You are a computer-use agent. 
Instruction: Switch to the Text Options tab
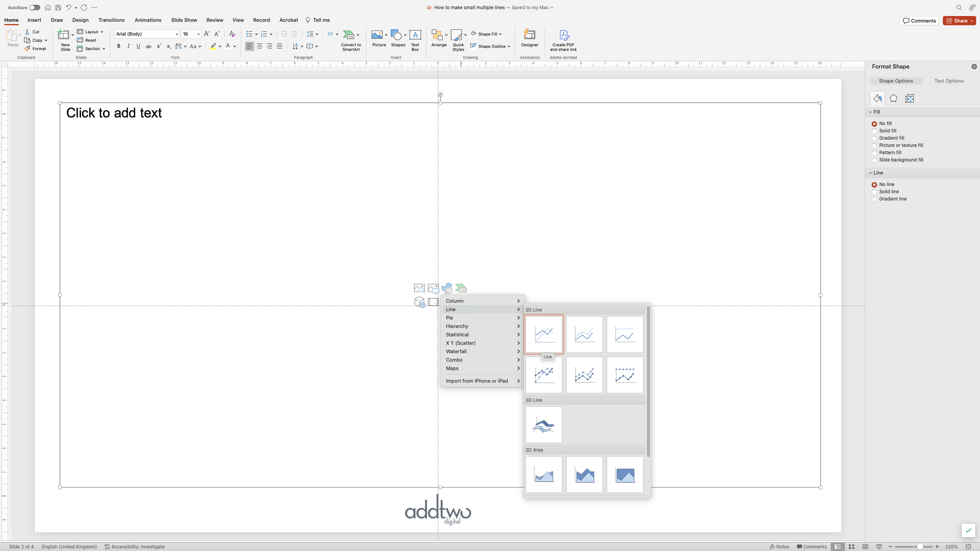point(949,81)
